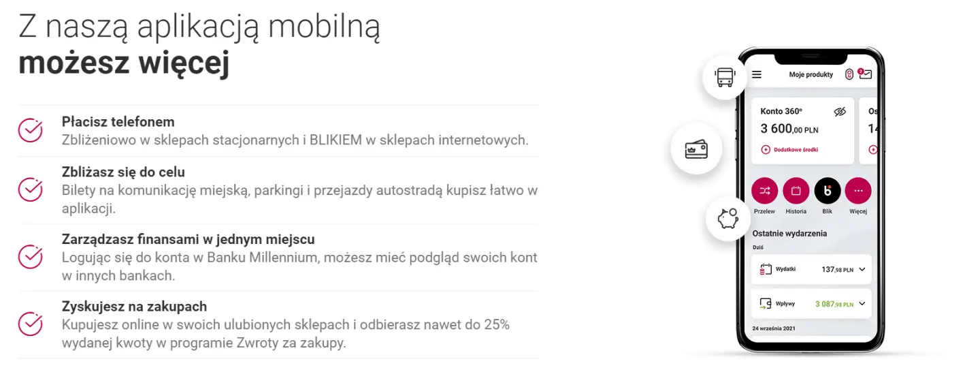Click the checkmark beside Zbliżasz się do celu
Screen dimensions: 980x385
(31, 189)
